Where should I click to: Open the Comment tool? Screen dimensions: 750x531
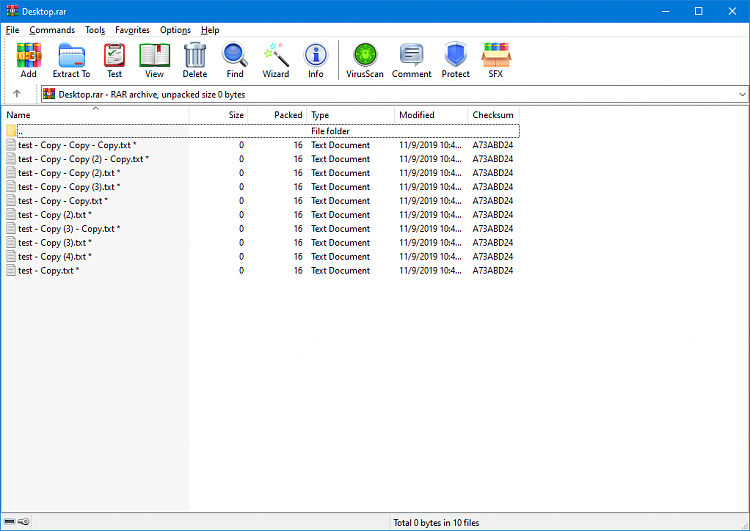(x=412, y=60)
